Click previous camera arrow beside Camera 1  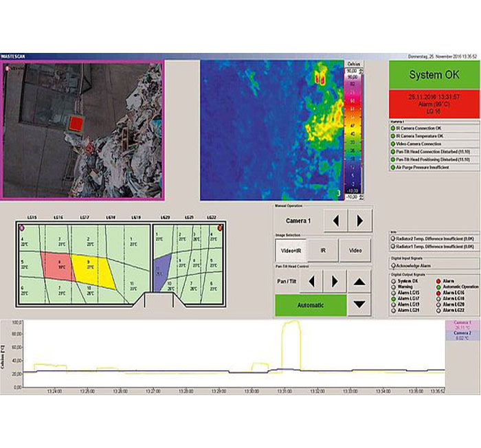[x=335, y=221]
